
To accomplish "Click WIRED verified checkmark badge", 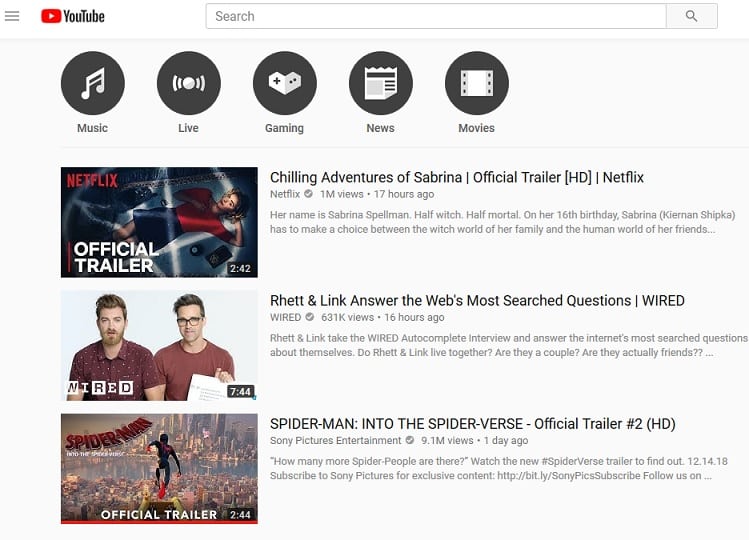I will click(310, 317).
